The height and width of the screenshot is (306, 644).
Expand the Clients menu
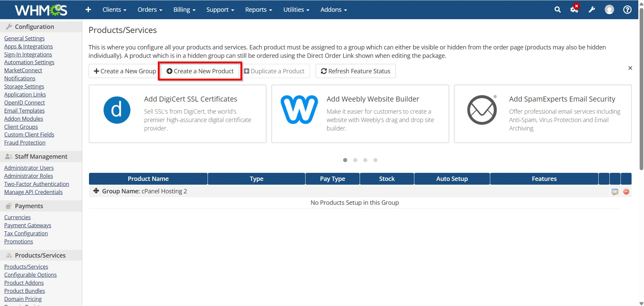[x=114, y=10]
